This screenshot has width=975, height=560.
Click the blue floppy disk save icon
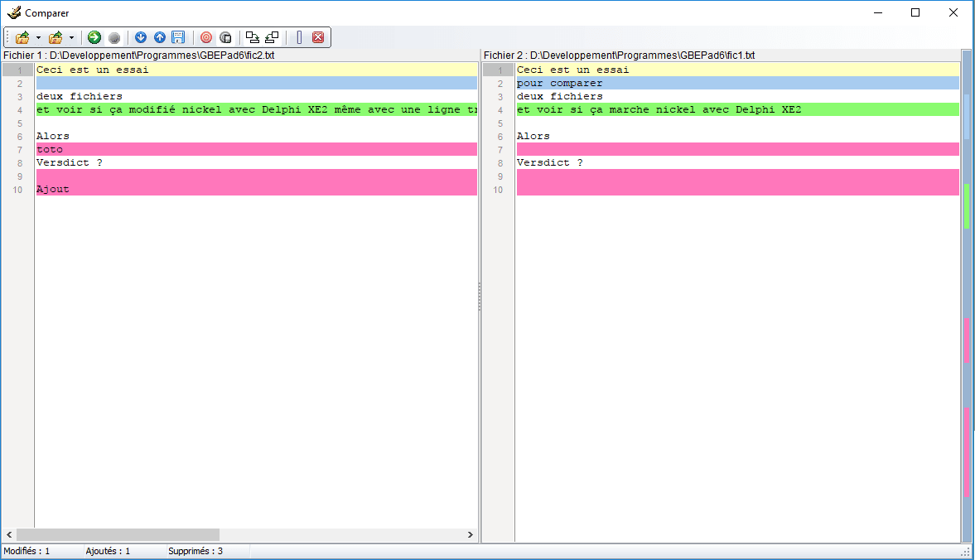click(x=178, y=38)
